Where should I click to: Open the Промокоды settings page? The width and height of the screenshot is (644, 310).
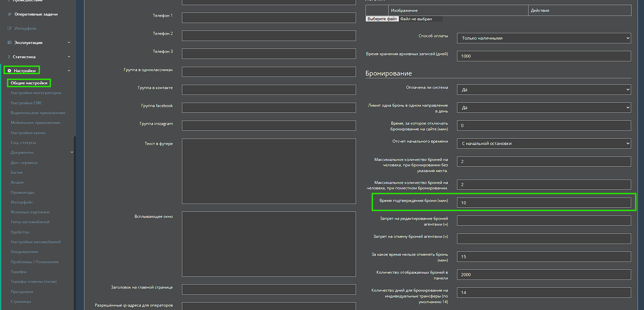click(x=22, y=192)
